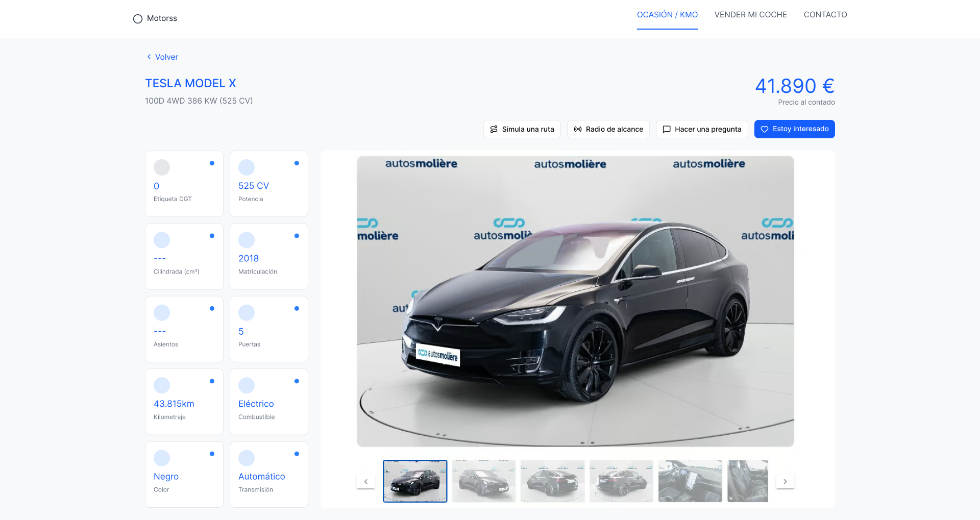Screen dimensions: 980x520
Task: Show previous gallery thumbnails with left arrow
Action: [x=365, y=481]
